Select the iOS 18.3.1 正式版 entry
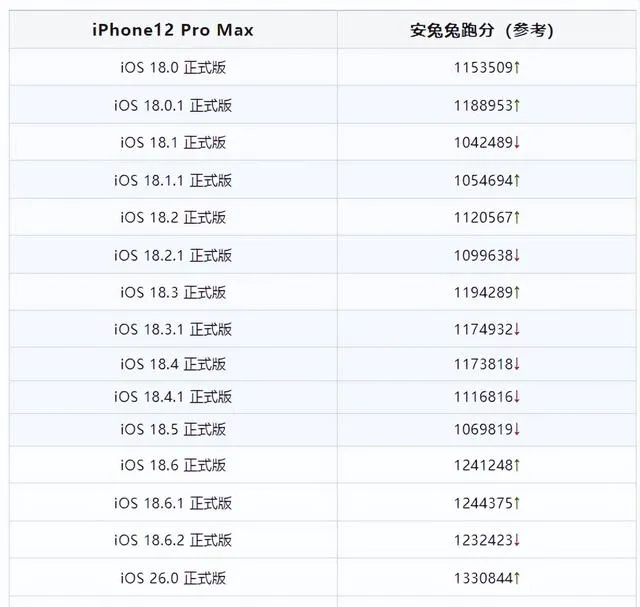The width and height of the screenshot is (640, 607). point(173,329)
